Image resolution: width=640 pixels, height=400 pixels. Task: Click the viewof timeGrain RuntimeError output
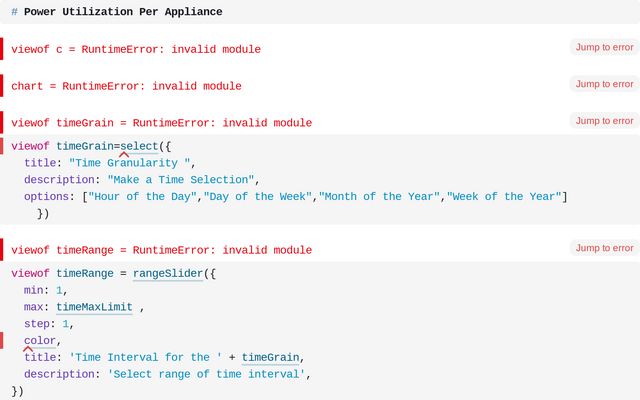(161, 123)
